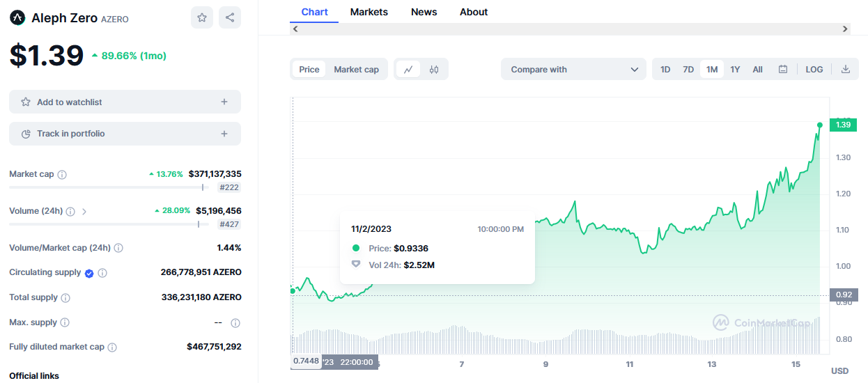Click plus icon on Track in portfolio

[224, 134]
